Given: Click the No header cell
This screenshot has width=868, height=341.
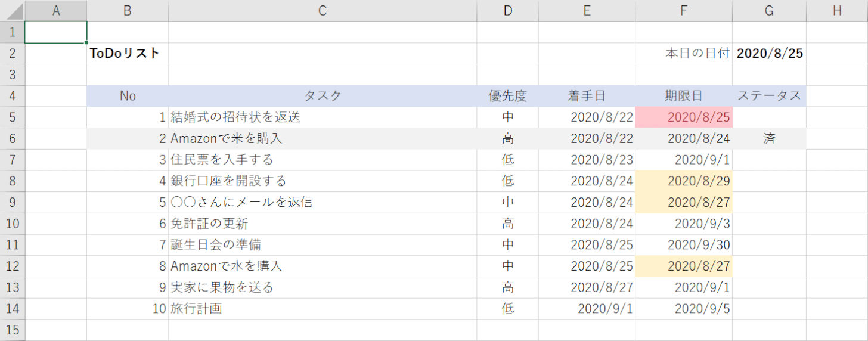Looking at the screenshot, I should (x=128, y=96).
